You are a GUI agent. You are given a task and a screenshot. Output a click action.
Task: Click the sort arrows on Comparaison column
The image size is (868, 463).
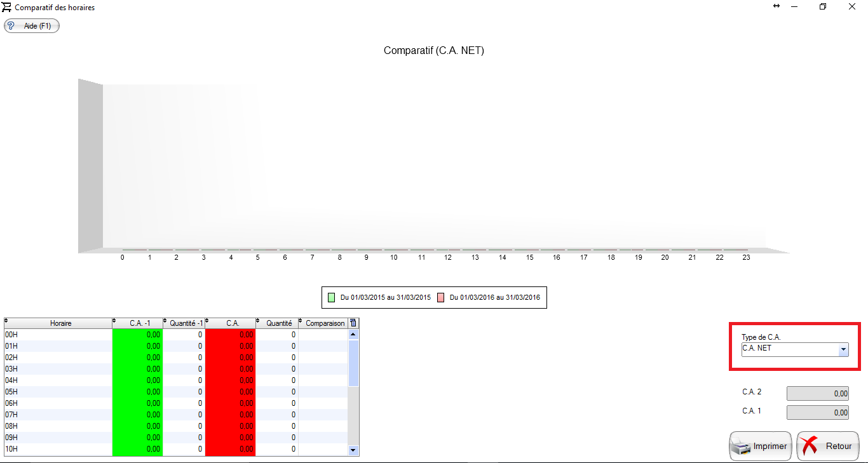(301, 322)
